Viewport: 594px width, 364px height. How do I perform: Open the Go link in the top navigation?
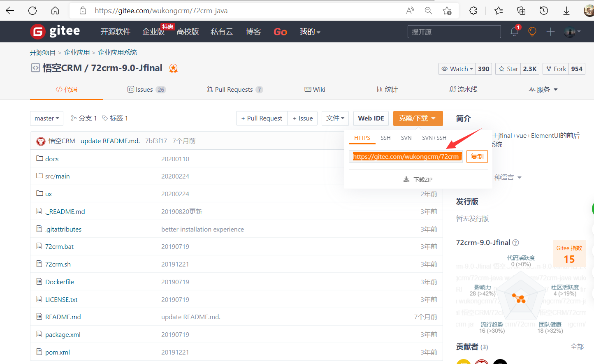point(280,32)
